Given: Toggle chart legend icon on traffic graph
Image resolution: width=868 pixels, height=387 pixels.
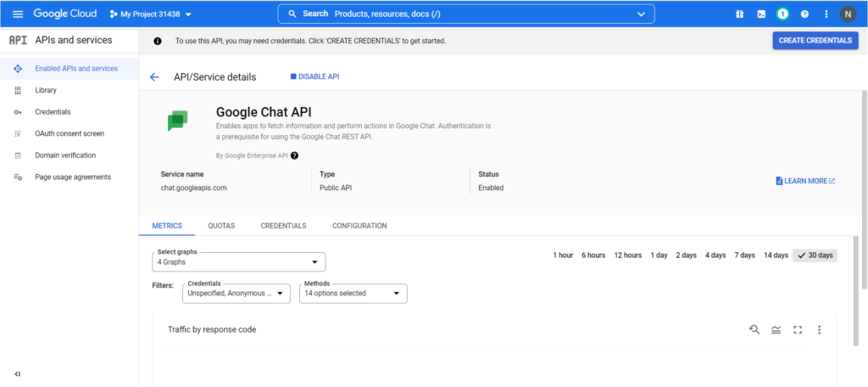Looking at the screenshot, I should 776,329.
